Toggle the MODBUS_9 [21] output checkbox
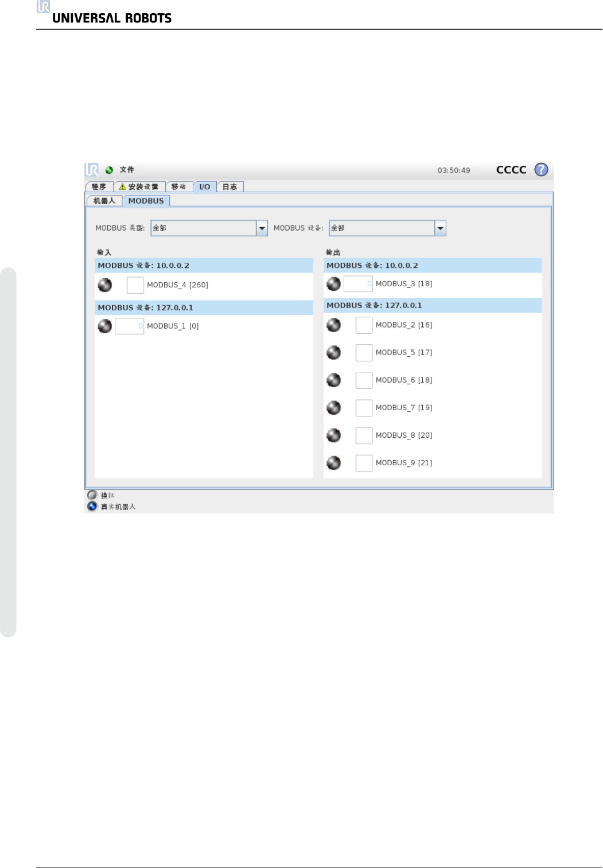This screenshot has height=868, width=603. [x=364, y=463]
